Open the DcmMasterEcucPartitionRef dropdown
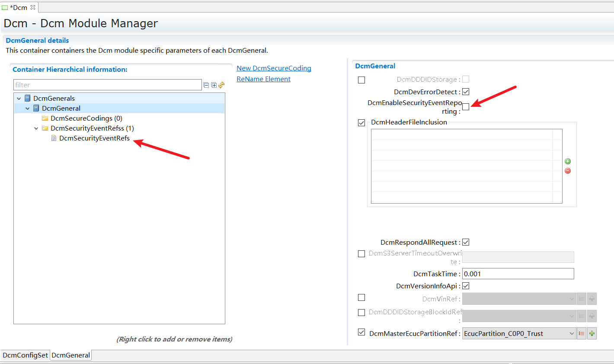The image size is (614, 364). (571, 333)
